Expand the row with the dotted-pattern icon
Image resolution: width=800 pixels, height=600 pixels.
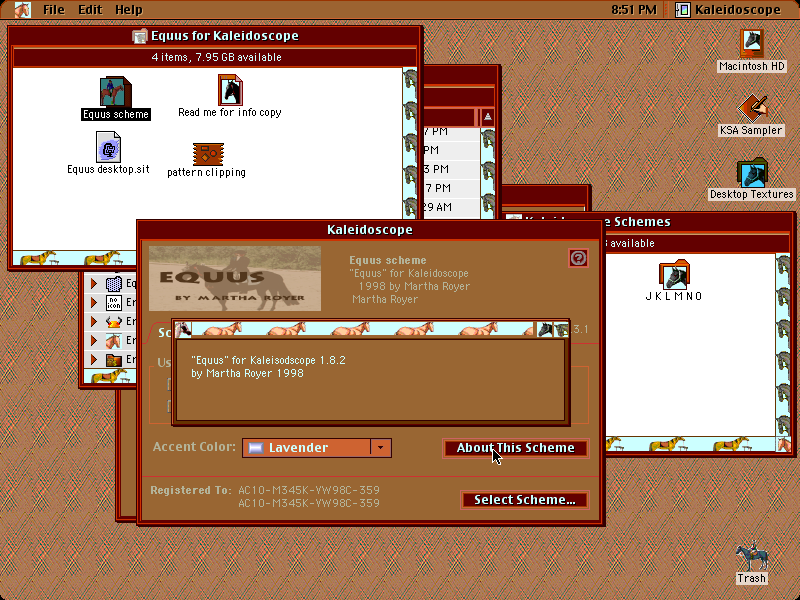pos(93,283)
